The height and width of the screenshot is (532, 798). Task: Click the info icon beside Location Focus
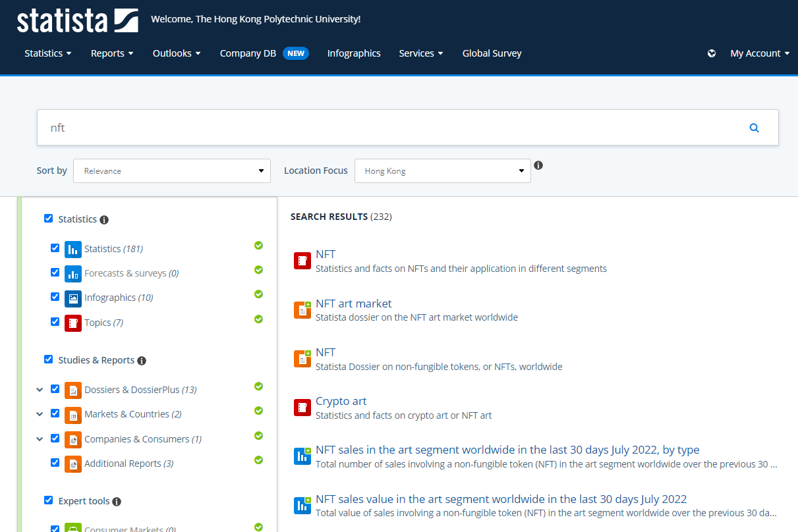[538, 165]
